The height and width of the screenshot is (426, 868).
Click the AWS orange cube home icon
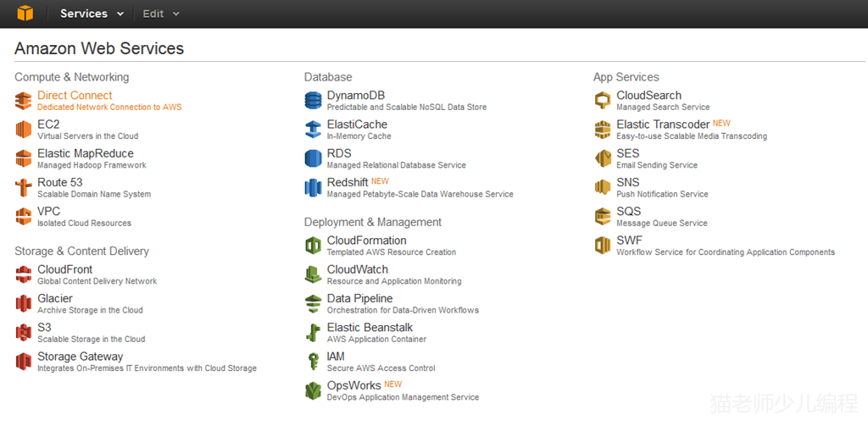point(25,14)
